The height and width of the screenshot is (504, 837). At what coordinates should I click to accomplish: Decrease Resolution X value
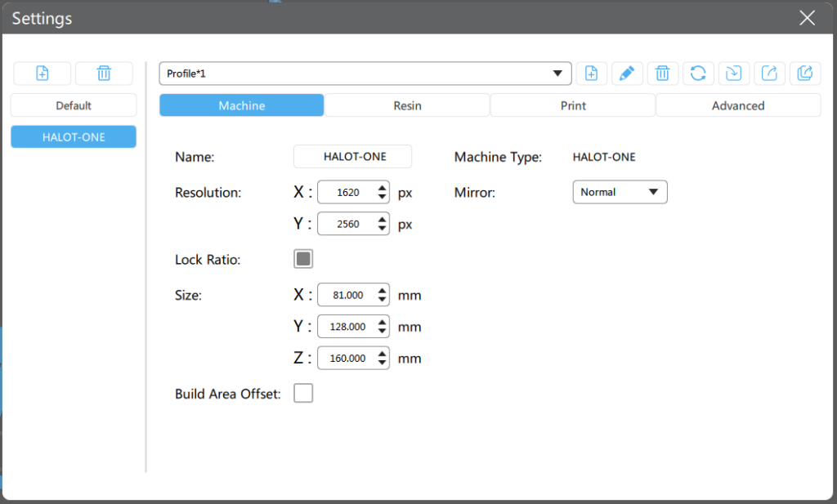click(x=383, y=197)
